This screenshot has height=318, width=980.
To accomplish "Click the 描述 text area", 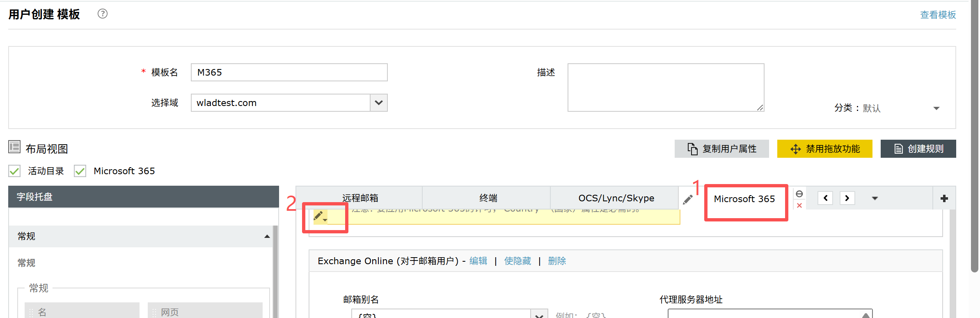I will [666, 87].
